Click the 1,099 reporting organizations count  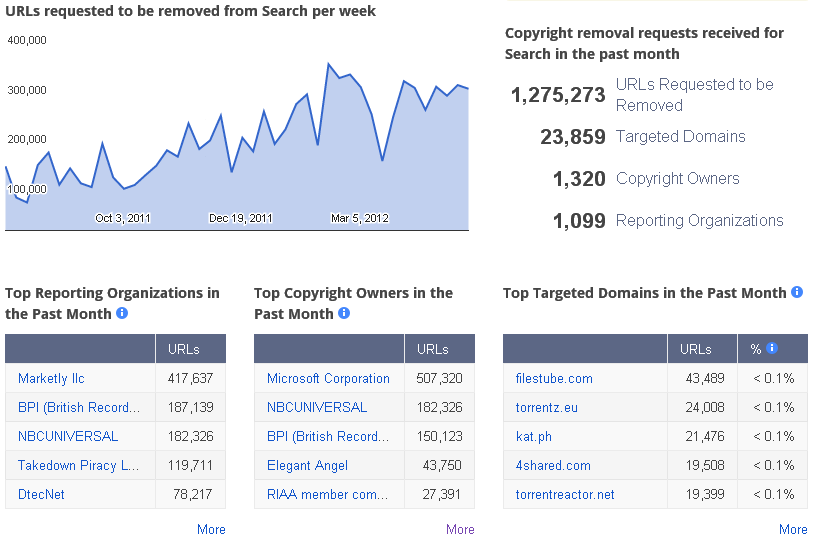coord(579,221)
